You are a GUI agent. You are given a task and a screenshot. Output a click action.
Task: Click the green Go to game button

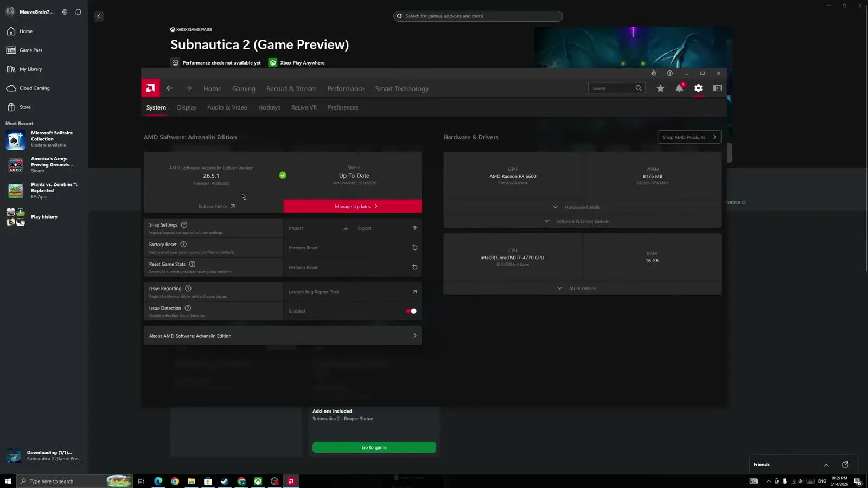(374, 447)
